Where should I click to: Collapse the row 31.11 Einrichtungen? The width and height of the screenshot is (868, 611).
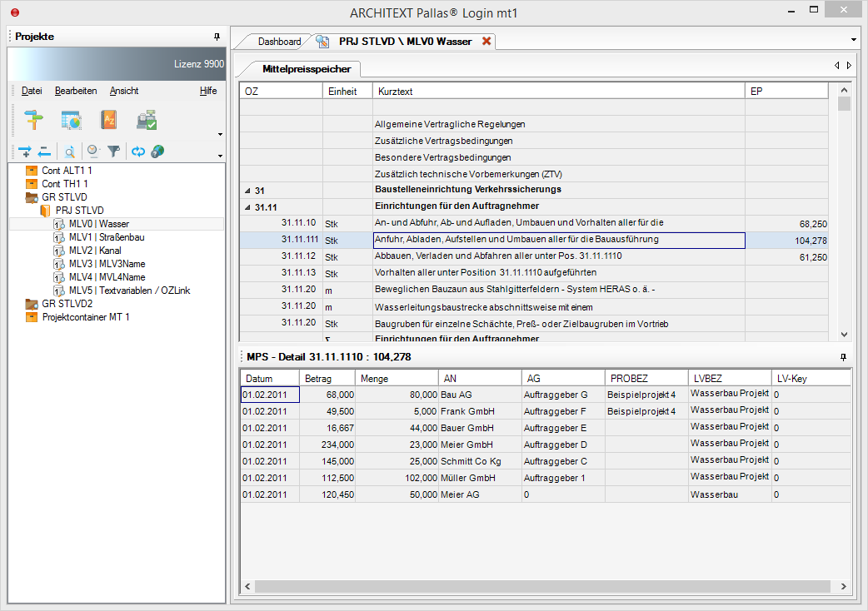(248, 207)
